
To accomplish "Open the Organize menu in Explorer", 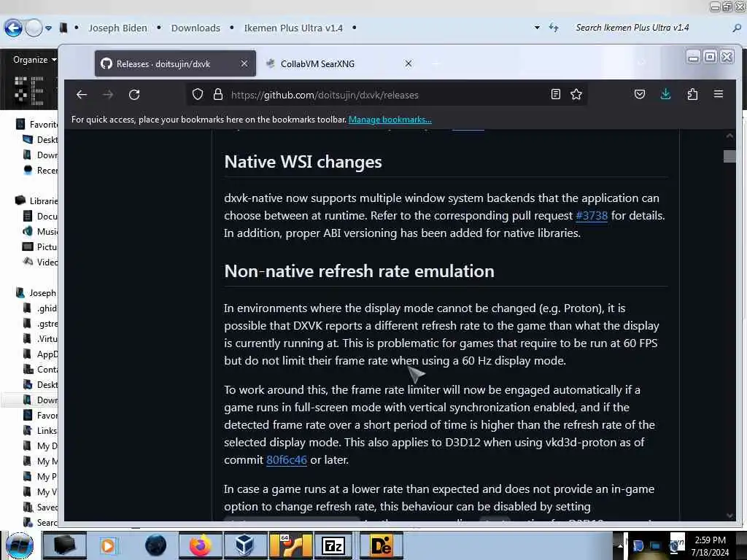I will point(35,60).
